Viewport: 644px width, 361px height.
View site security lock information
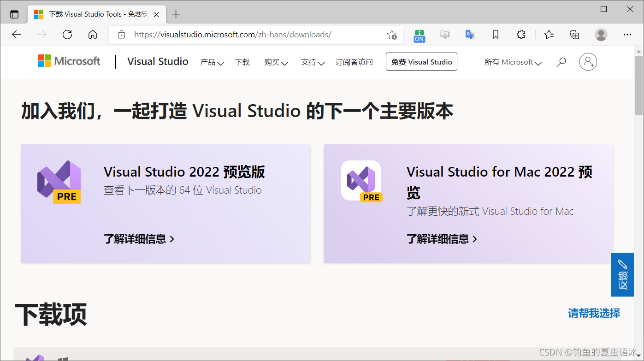121,35
